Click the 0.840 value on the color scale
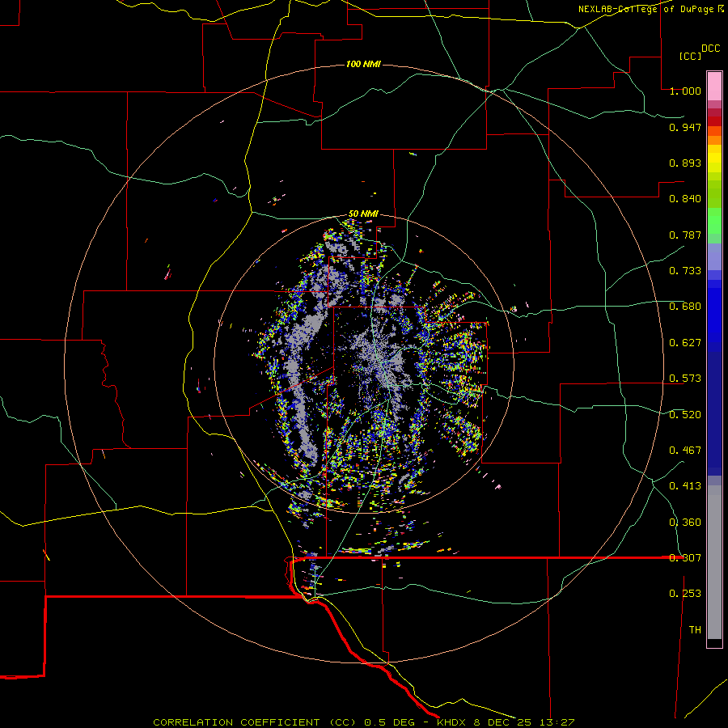728x728 pixels. tap(685, 199)
